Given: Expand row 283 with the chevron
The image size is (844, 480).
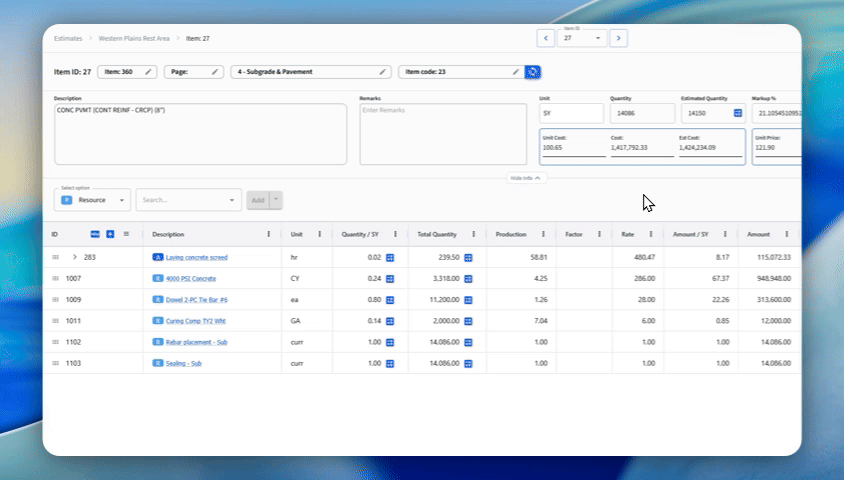Looking at the screenshot, I should [75, 257].
